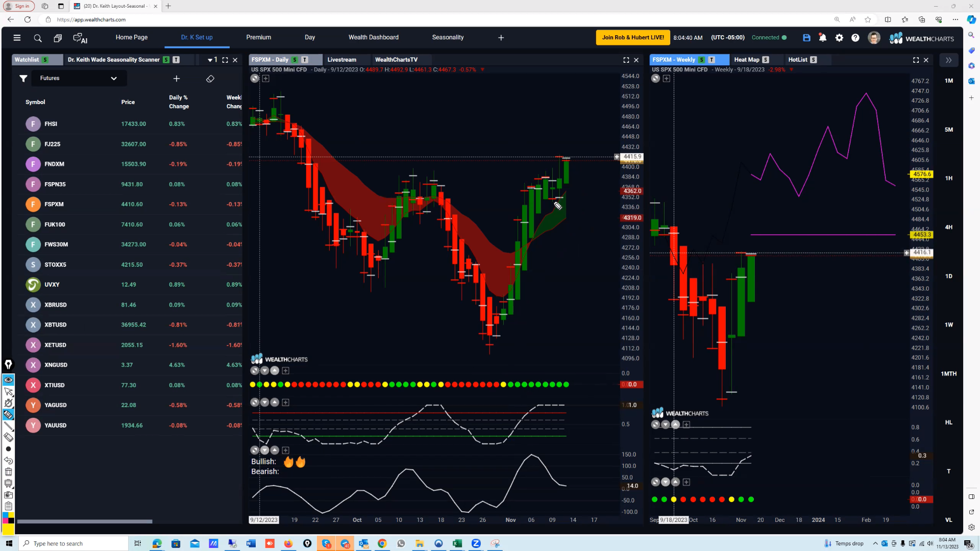Viewport: 980px width, 551px height.
Task: Expand Bullish Bearish indicator plus box
Action: pyautogui.click(x=286, y=450)
